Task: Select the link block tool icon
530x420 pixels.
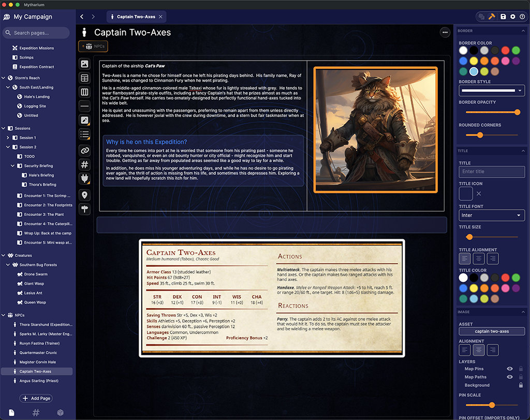Action: coord(84,151)
